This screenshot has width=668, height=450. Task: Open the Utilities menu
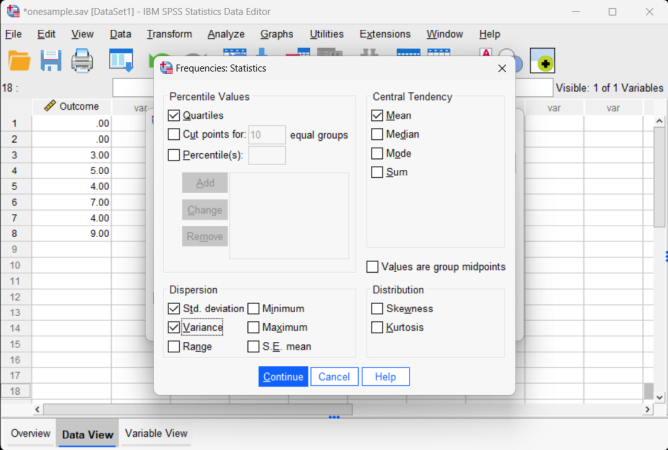tap(327, 34)
